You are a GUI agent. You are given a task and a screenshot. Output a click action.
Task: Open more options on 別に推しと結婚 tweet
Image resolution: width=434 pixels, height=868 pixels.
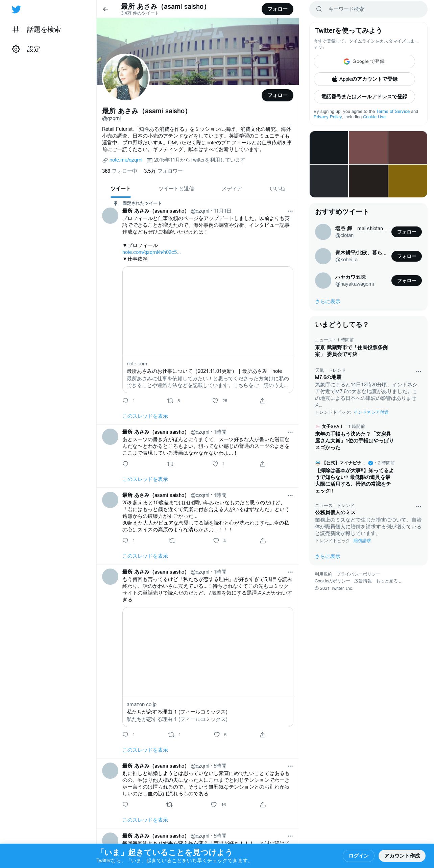coord(290,766)
